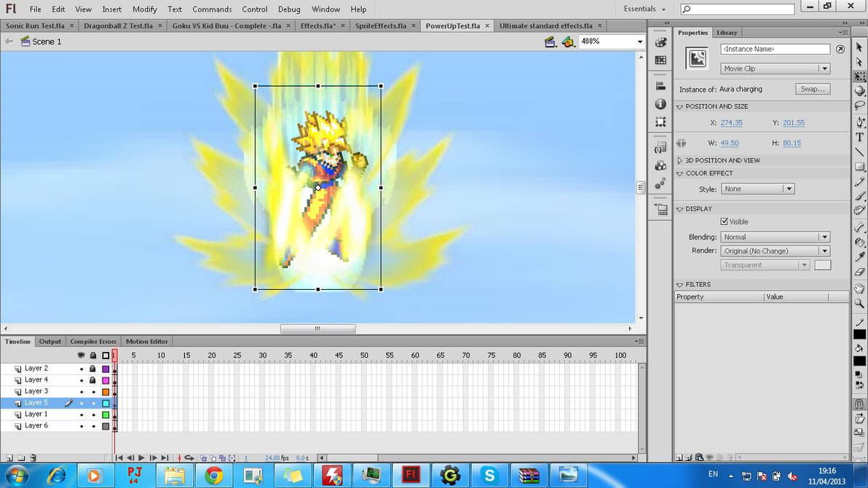This screenshot has height=488, width=868.
Task: Open the Swatches panel grid icon
Action: click(660, 60)
